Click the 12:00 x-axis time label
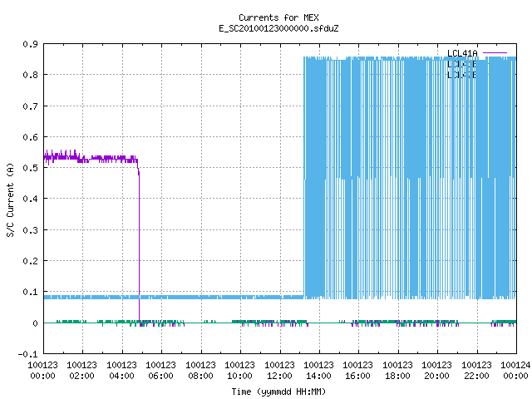The width and height of the screenshot is (532, 399). click(279, 376)
